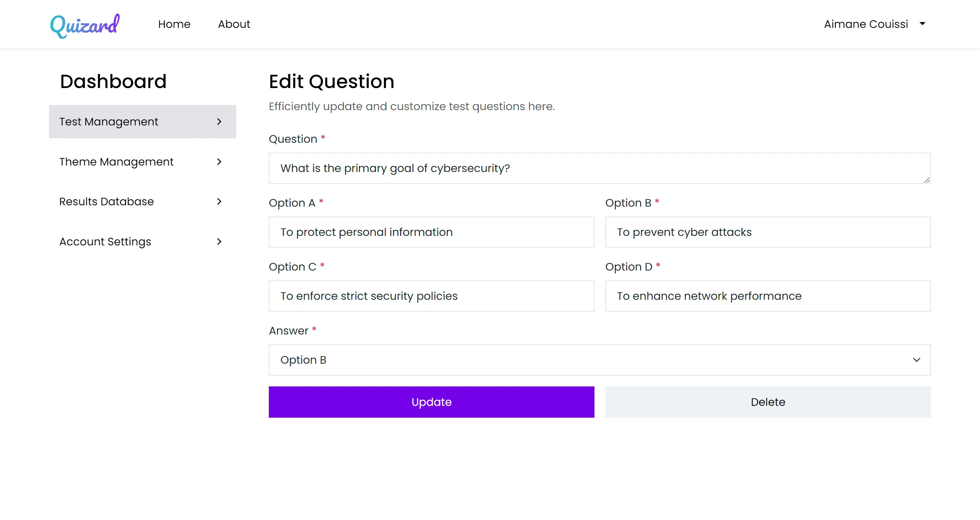This screenshot has width=980, height=520.
Task: Open the About menu item
Action: pos(234,24)
